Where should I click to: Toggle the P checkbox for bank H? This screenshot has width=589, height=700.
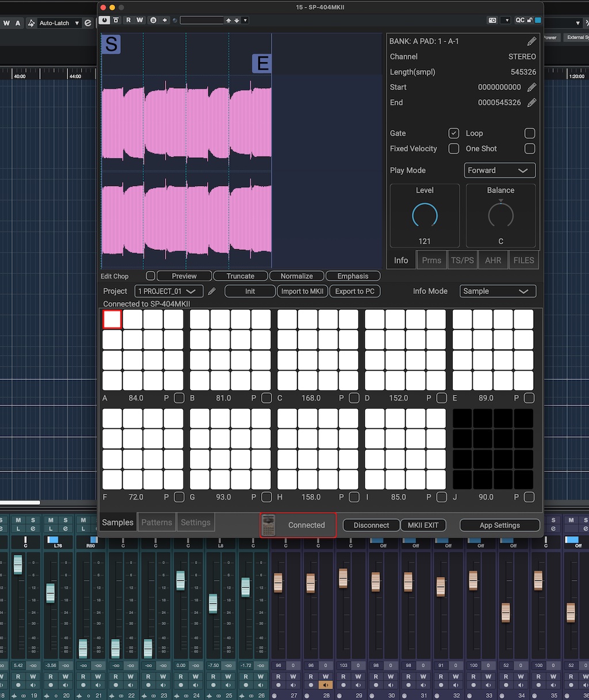(x=354, y=497)
